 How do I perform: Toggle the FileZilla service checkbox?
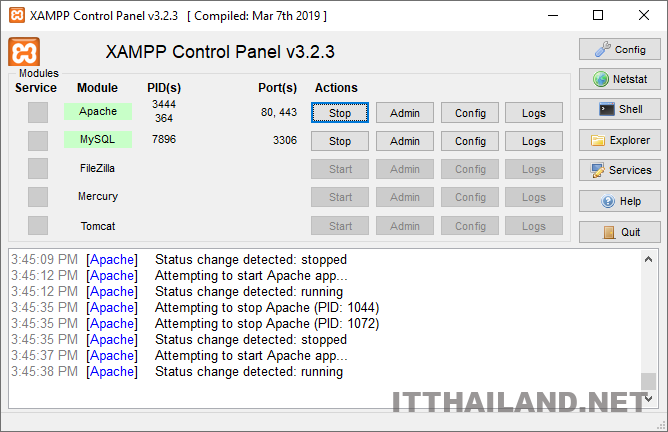[x=38, y=169]
